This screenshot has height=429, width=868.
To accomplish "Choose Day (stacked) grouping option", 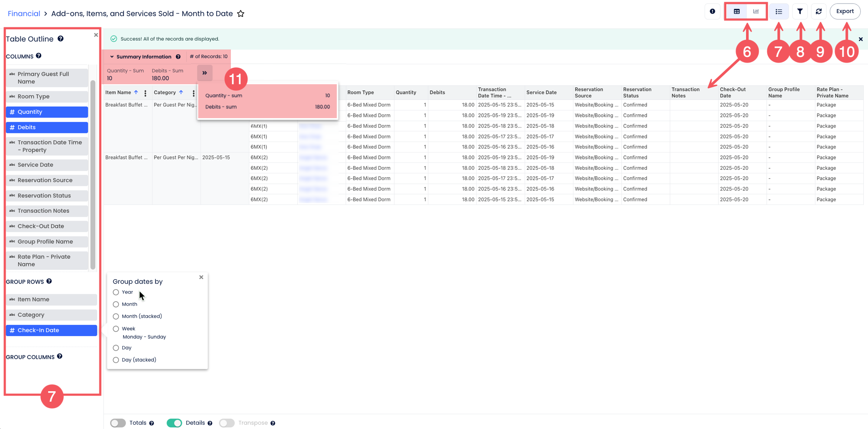I will pos(116,360).
